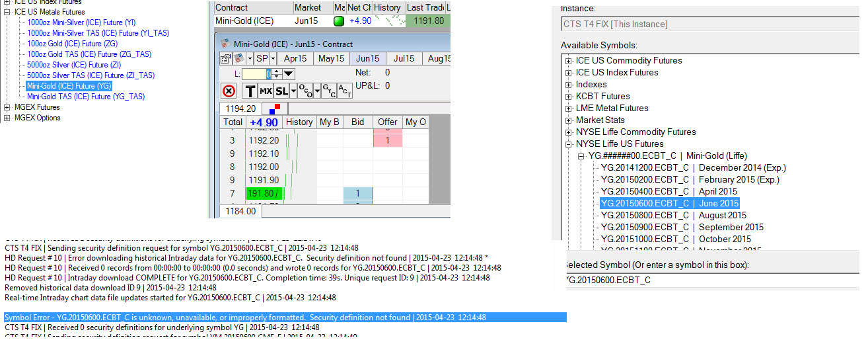Click the Market column header in quote grid

click(x=312, y=7)
